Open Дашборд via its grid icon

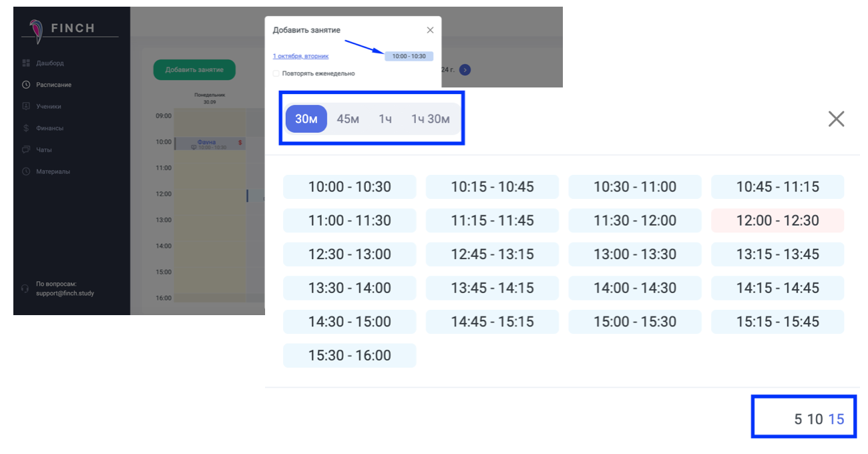point(26,63)
